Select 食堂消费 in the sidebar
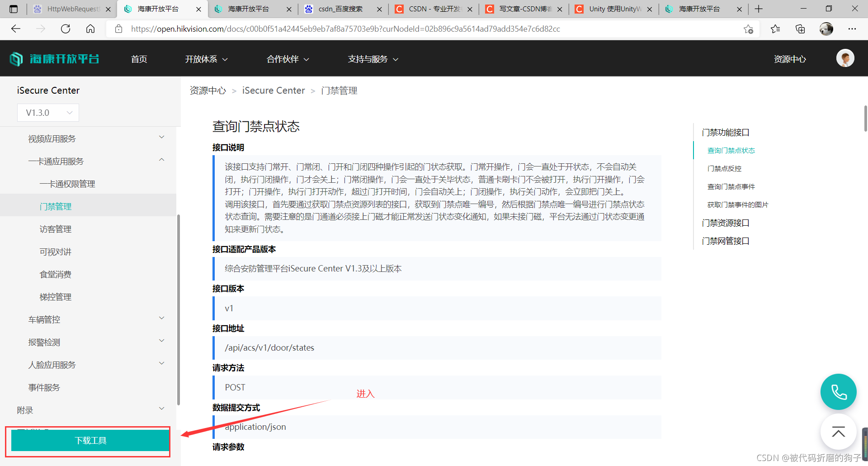Screen dimensions: 868x466 [x=56, y=275]
